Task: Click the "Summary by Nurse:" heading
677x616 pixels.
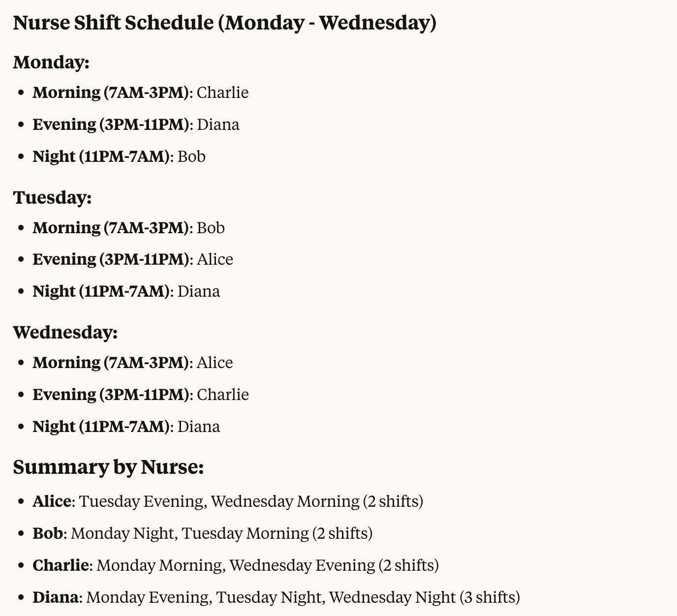Action: (x=108, y=467)
